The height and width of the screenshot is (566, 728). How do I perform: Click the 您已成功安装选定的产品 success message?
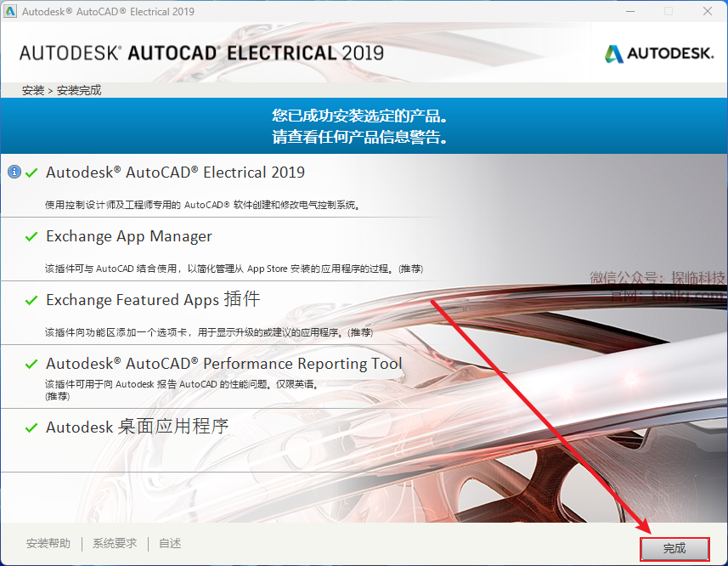tap(360, 116)
